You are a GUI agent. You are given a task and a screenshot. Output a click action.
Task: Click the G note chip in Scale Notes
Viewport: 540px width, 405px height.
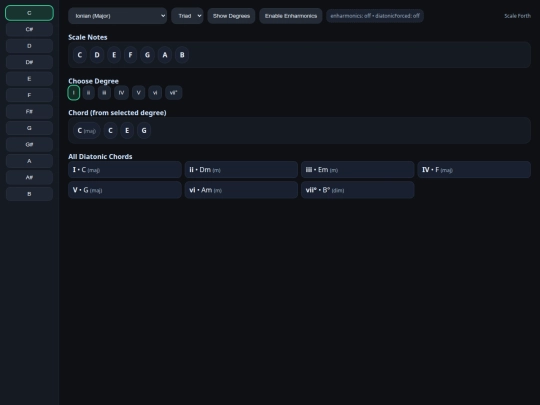(x=147, y=55)
